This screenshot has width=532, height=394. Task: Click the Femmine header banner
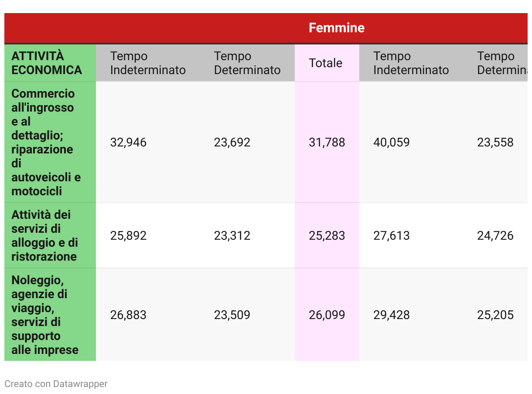click(336, 28)
